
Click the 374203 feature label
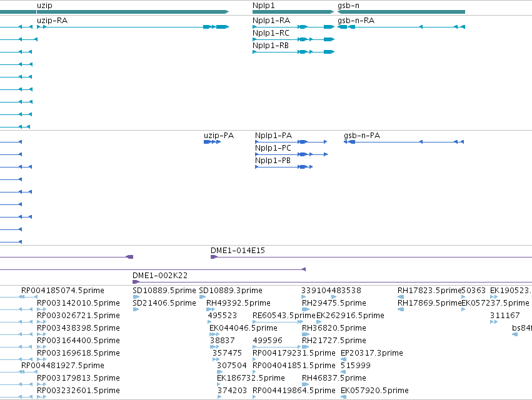[232, 390]
